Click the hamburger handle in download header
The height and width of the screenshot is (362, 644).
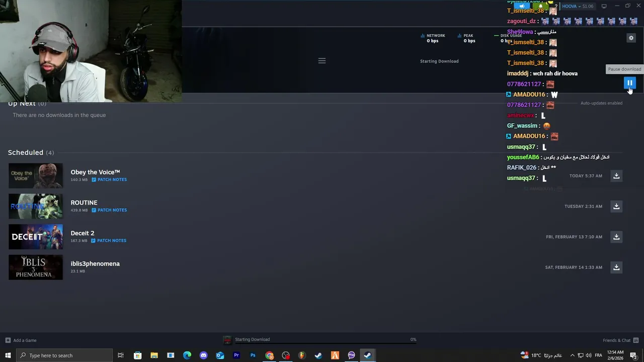(322, 61)
